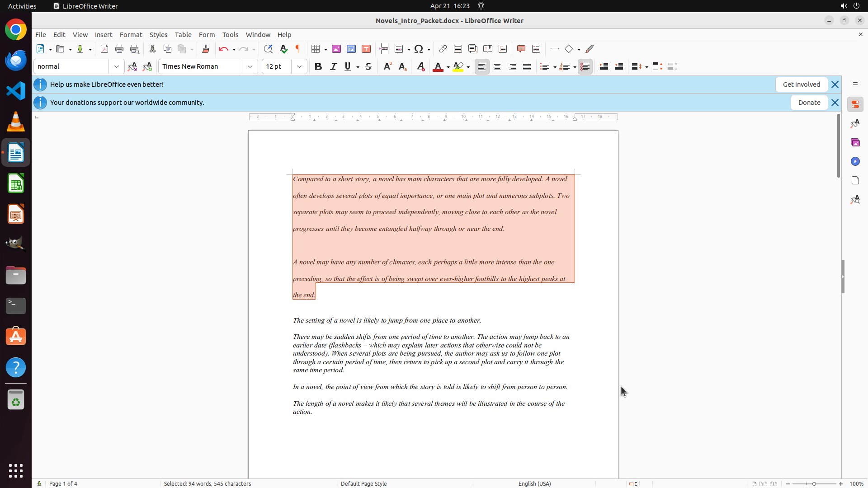Viewport: 868px width, 488px height.
Task: Toggle Bold formatting
Action: click(x=318, y=66)
